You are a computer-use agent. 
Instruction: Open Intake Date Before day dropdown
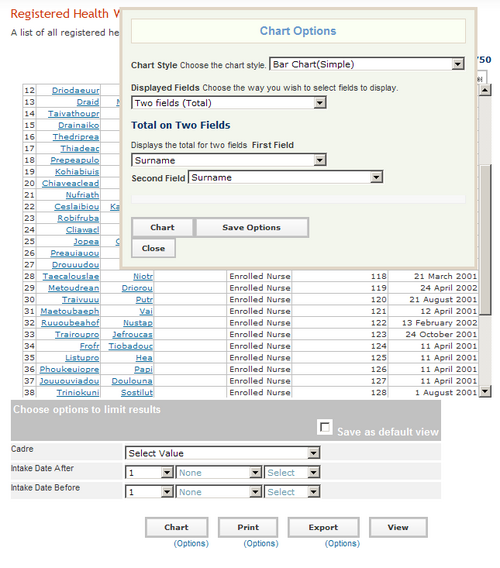click(x=149, y=492)
